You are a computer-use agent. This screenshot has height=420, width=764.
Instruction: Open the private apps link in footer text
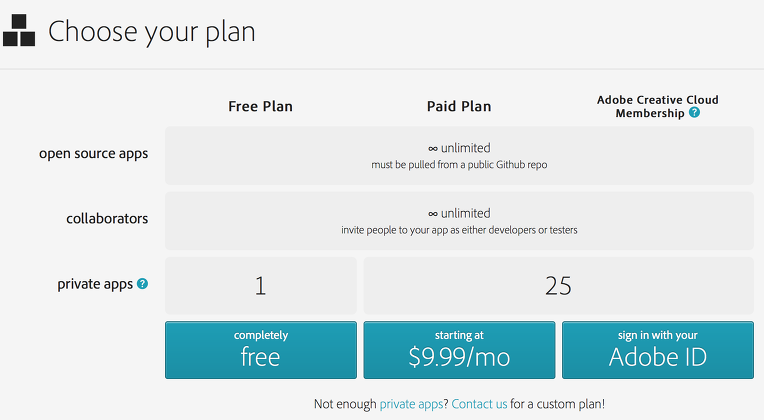click(x=411, y=404)
